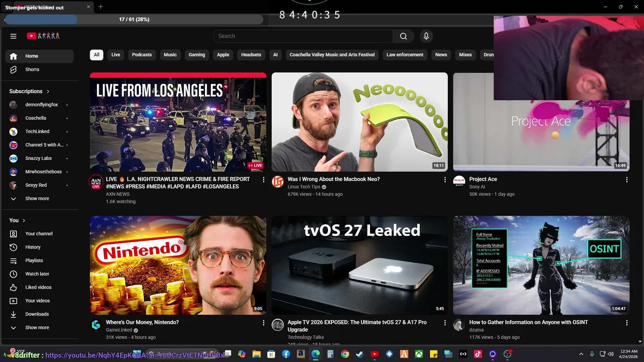Click the search magnifier button
Viewport: 644px width, 362px height.
pos(404,36)
